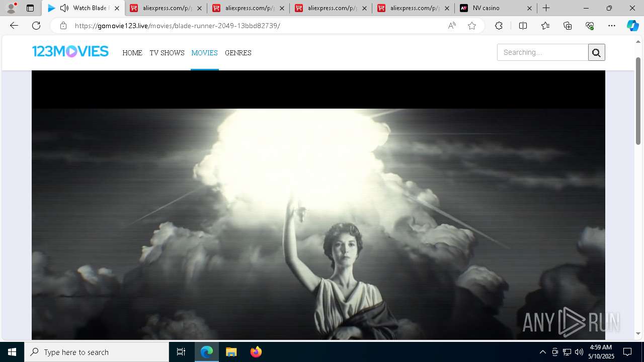Open a new tab with plus button
The image size is (644, 362).
click(546, 8)
